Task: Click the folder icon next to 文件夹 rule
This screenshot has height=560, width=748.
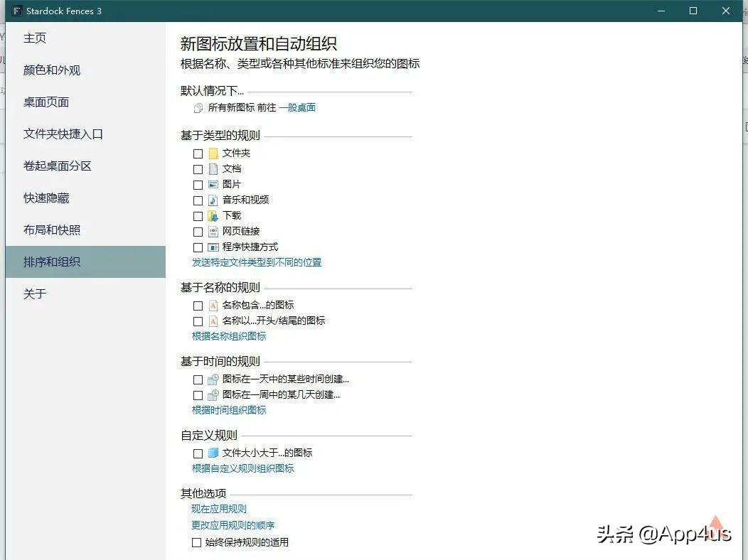Action: click(x=213, y=153)
